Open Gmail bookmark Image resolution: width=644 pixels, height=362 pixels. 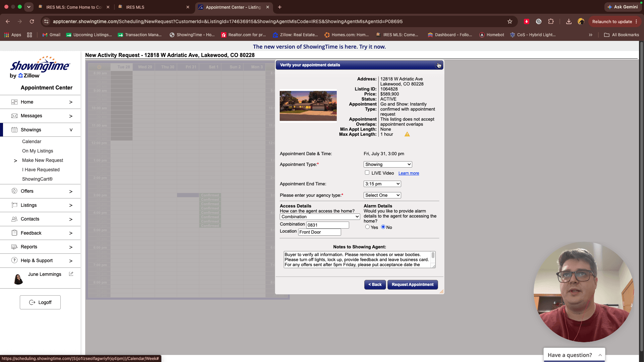[51, 35]
